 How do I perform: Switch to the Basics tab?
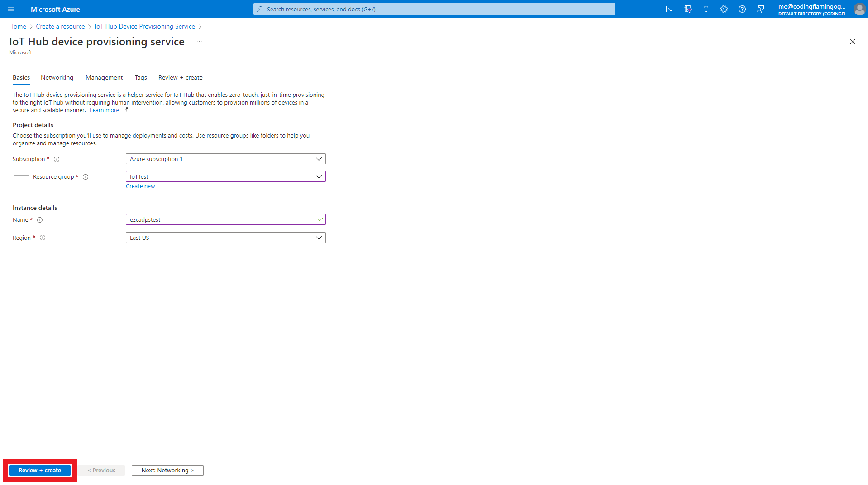21,77
